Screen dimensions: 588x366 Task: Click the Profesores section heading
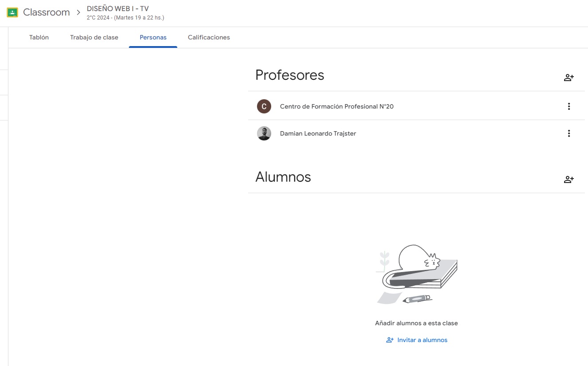pyautogui.click(x=290, y=75)
